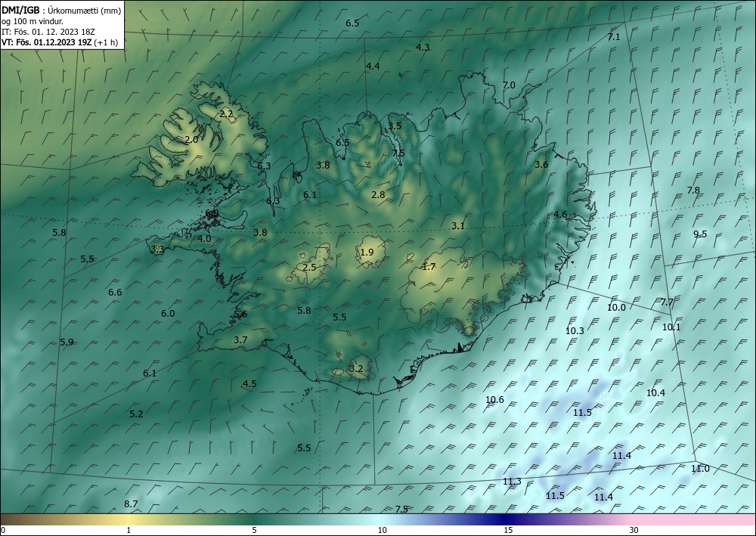Click the value 7.8 on the map
Screen dimensions: 756x536
(693, 191)
